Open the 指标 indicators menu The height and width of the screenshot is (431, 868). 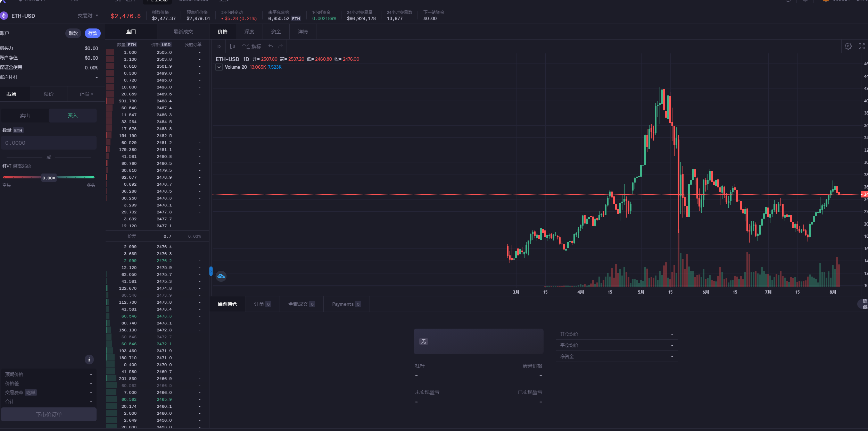tap(252, 47)
